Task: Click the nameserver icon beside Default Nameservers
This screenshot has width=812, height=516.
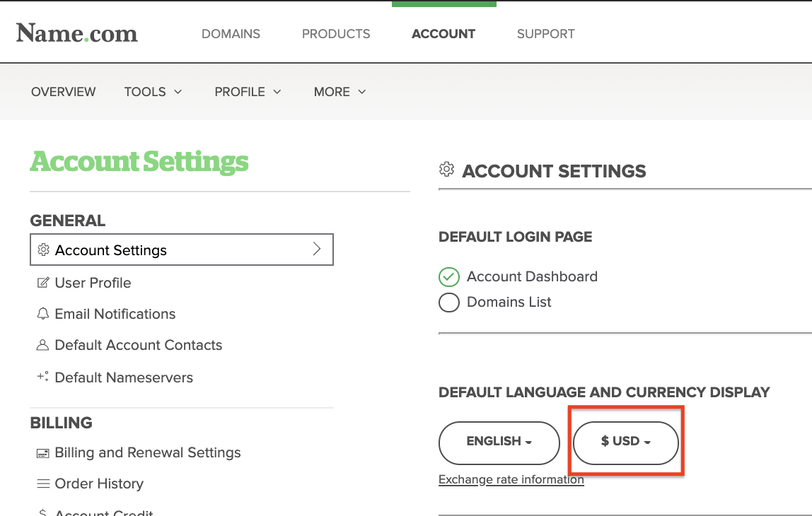Action: click(x=43, y=377)
